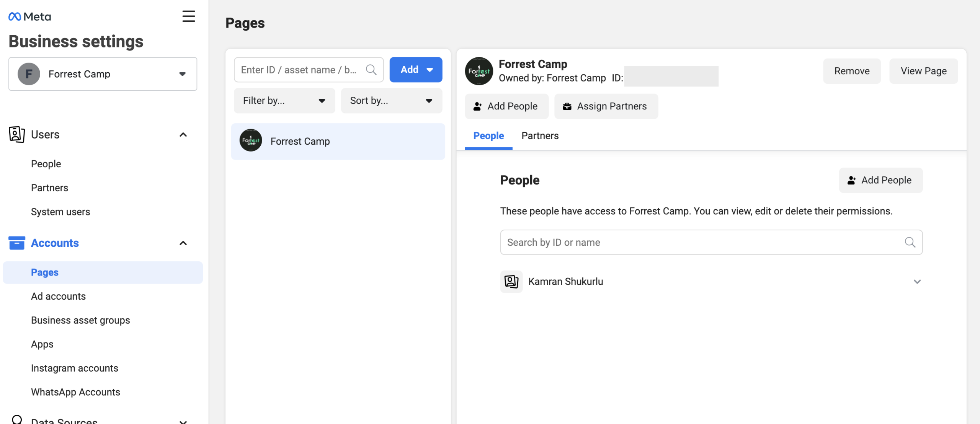The height and width of the screenshot is (424, 980).
Task: Open Ad accounts in sidebar
Action: pyautogui.click(x=58, y=296)
